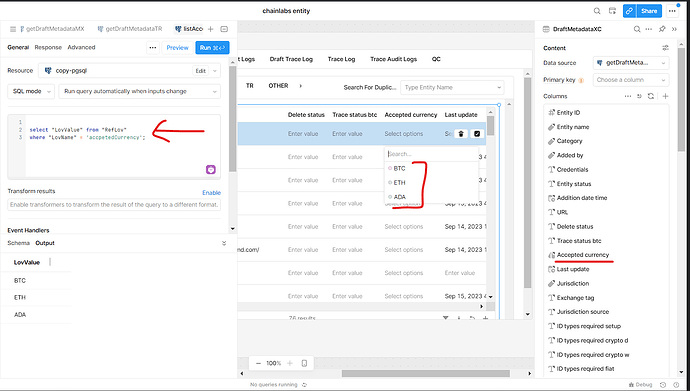The height and width of the screenshot is (391, 690).
Task: Open the link icon button beside Share
Action: pos(629,11)
